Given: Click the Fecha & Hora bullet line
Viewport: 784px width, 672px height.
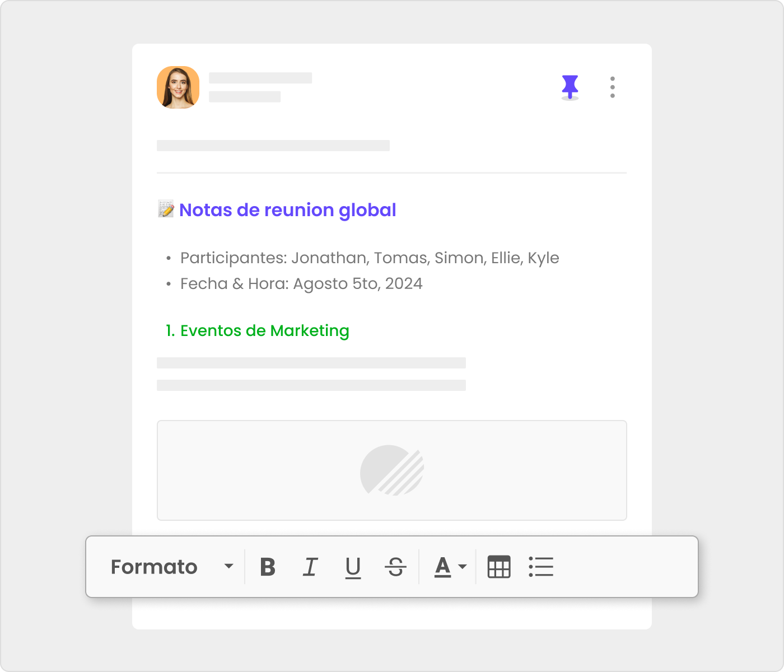Looking at the screenshot, I should click(301, 284).
